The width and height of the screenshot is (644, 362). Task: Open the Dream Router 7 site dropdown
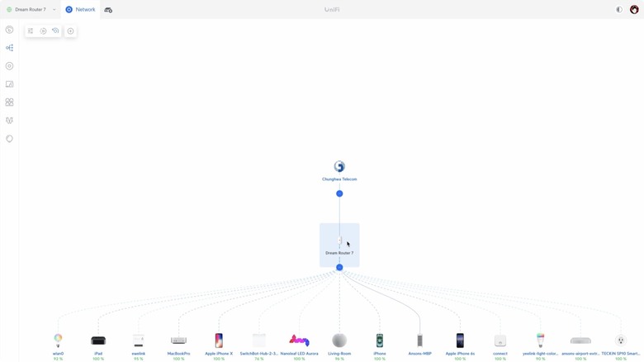click(x=31, y=9)
